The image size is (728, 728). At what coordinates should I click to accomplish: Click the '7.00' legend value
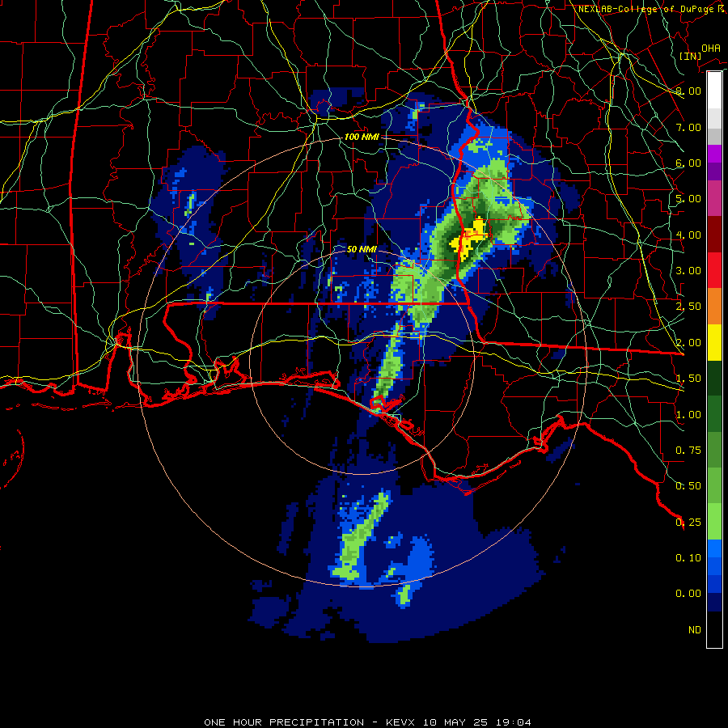tap(688, 127)
